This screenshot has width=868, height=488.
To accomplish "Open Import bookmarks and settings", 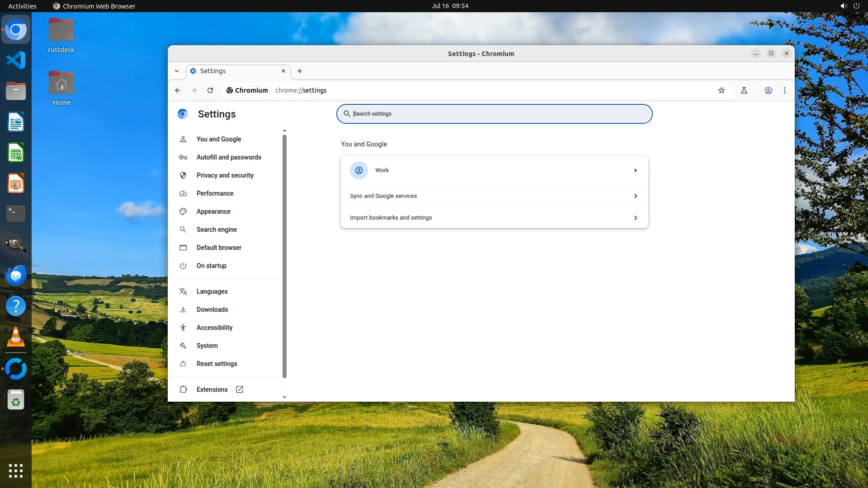I will coord(494,218).
